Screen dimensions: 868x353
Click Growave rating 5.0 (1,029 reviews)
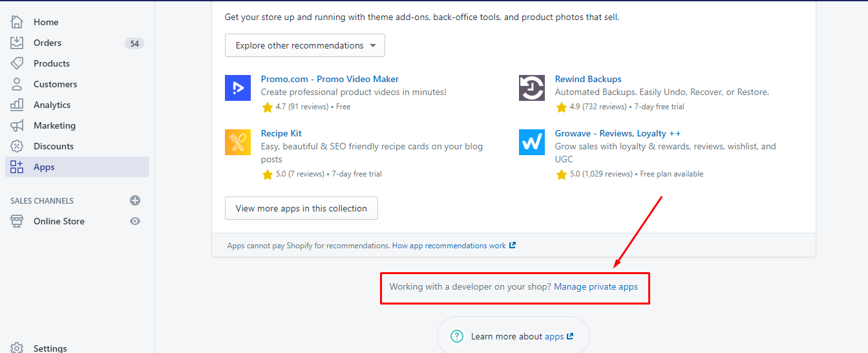pos(601,174)
